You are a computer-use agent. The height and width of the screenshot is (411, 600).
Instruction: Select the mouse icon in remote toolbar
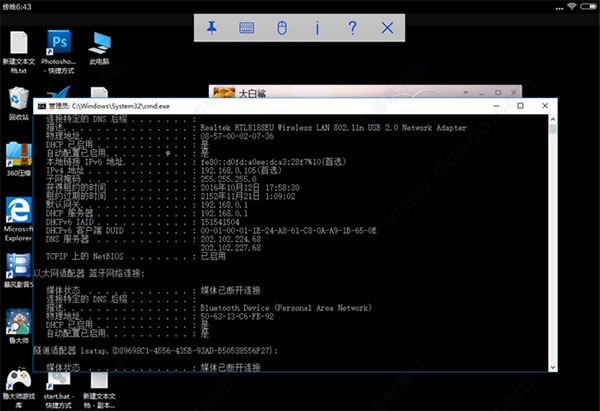[x=282, y=28]
